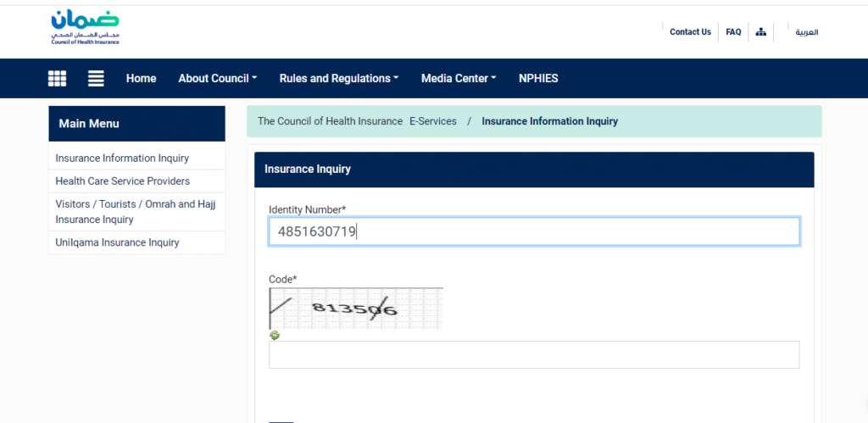Click the E-Services breadcrumb link
The image size is (868, 423).
click(x=432, y=121)
